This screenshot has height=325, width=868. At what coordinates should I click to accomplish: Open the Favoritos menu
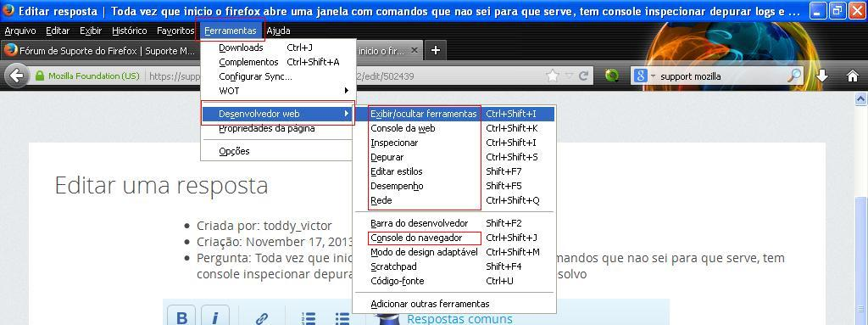pyautogui.click(x=175, y=31)
